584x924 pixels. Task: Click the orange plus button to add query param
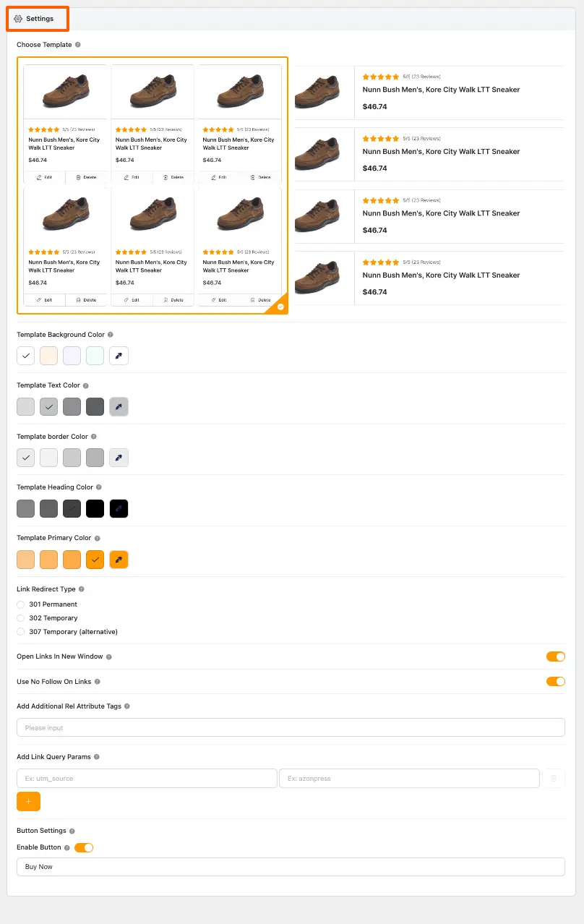tap(28, 801)
